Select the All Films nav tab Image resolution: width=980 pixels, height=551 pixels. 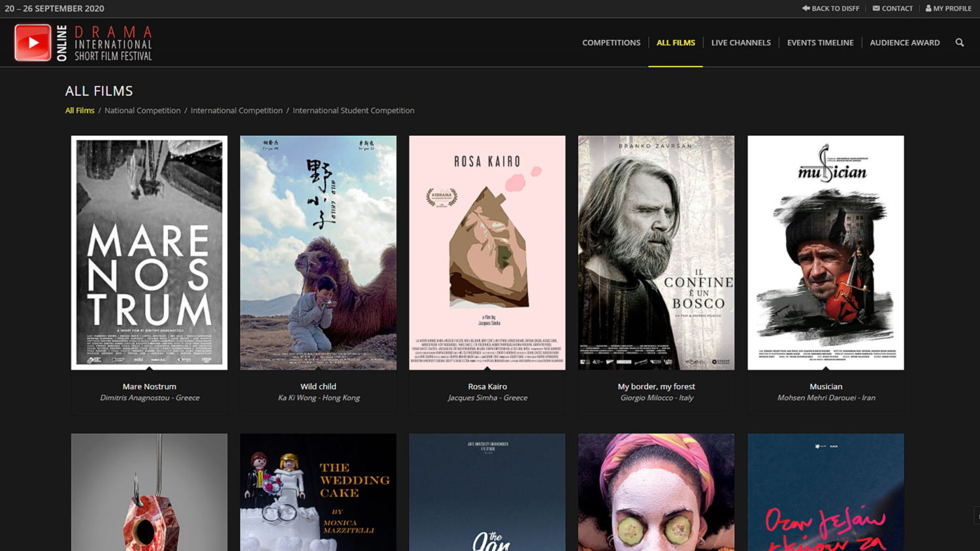pos(676,42)
